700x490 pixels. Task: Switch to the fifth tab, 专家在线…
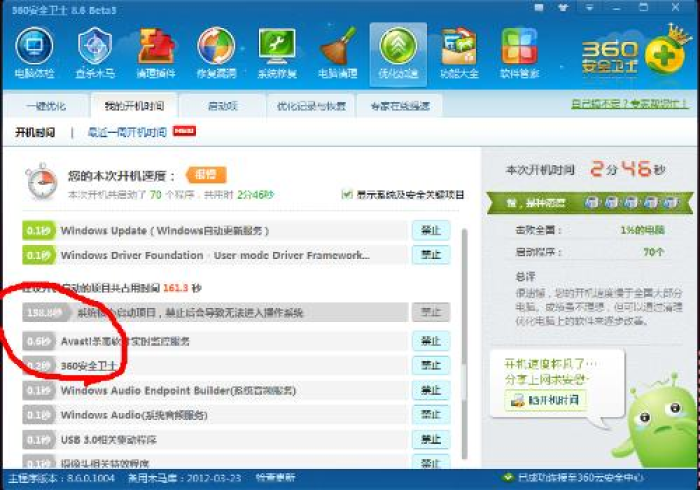[400, 106]
